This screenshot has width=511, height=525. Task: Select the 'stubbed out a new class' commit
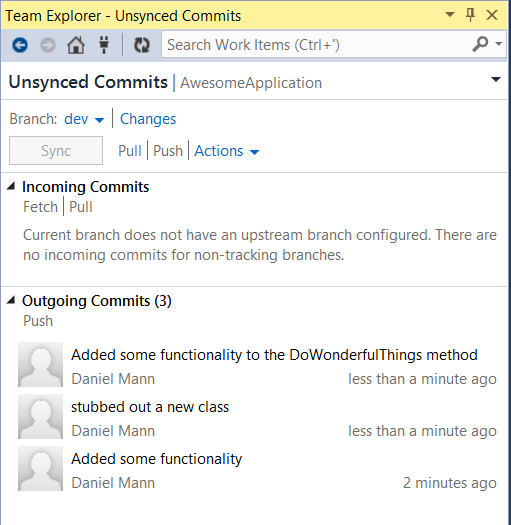pos(257,419)
